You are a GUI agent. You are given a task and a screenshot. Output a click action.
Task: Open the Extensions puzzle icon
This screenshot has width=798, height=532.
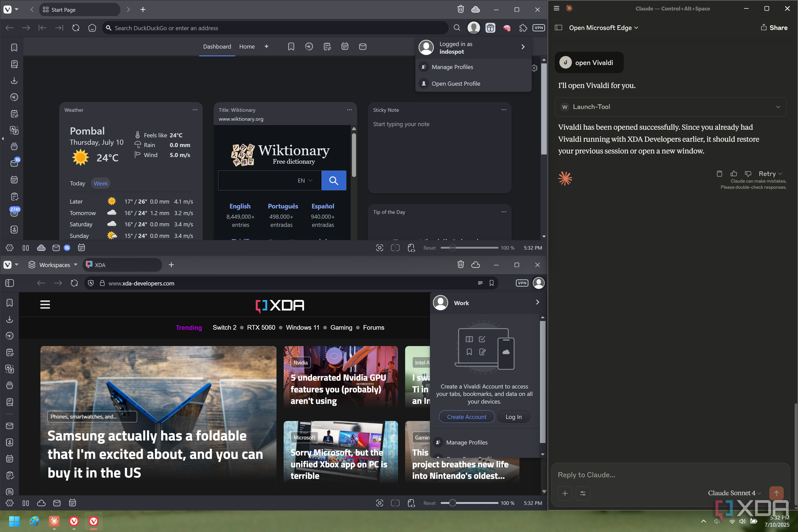(x=523, y=28)
